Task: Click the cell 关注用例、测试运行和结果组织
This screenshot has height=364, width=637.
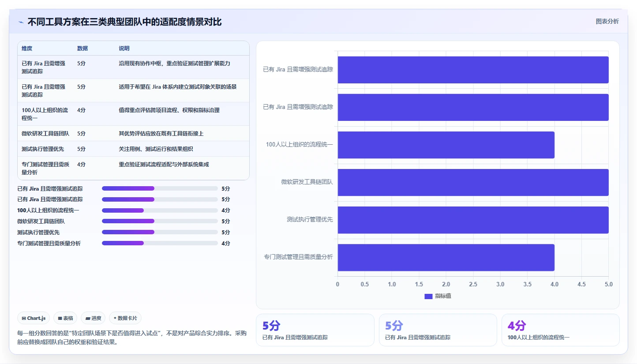Action: pyautogui.click(x=156, y=149)
